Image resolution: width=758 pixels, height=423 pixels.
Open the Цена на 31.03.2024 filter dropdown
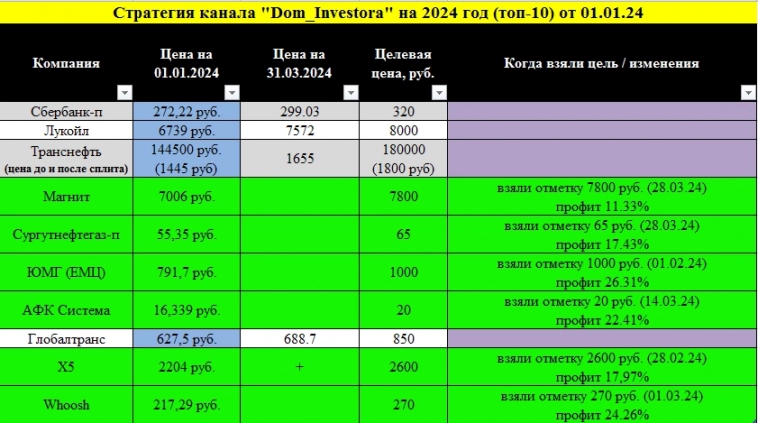pos(351,92)
